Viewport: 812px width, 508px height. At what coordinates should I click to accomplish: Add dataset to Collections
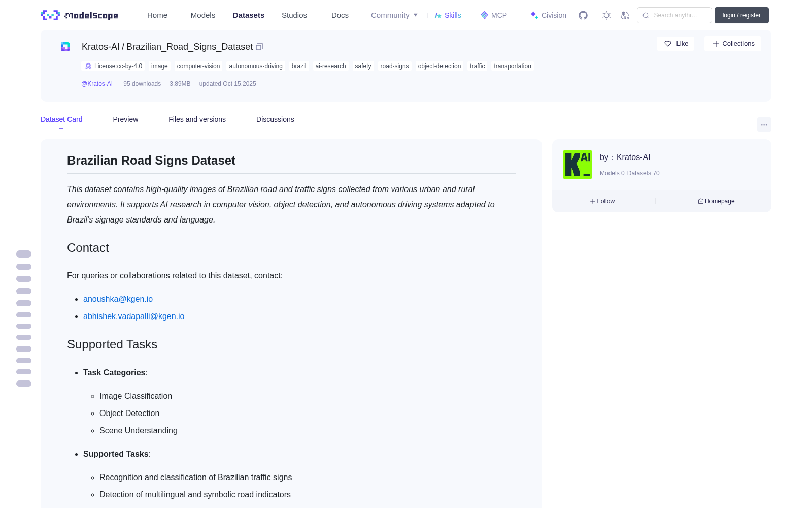pos(733,44)
